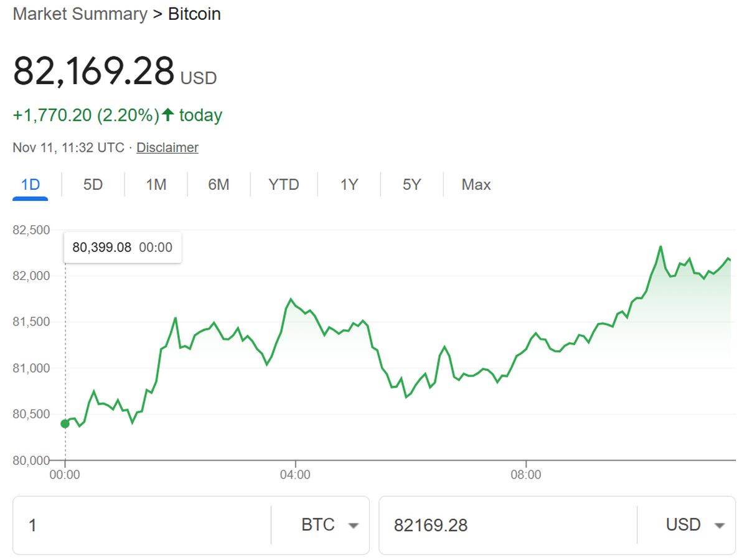This screenshot has width=747, height=560.
Task: View the 6M chart range
Action: pyautogui.click(x=218, y=184)
